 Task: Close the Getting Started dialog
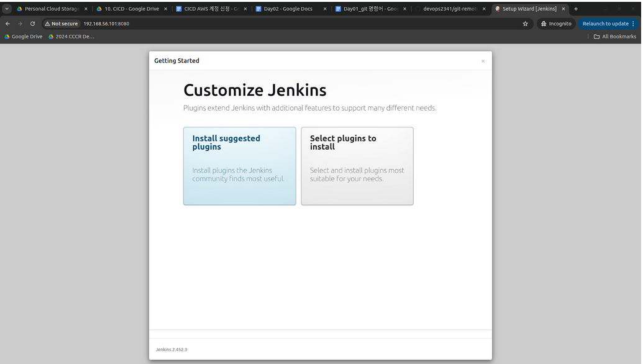pos(483,61)
